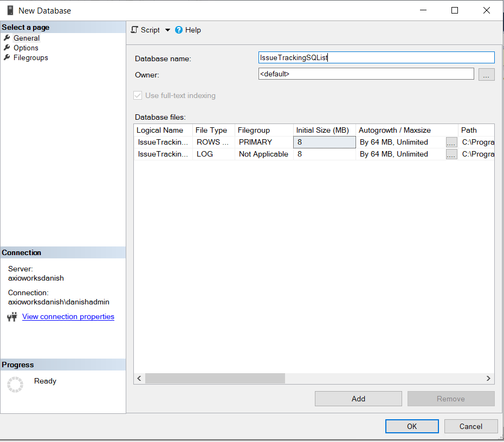The height and width of the screenshot is (442, 504).
Task: Click the Add file button
Action: (358, 399)
